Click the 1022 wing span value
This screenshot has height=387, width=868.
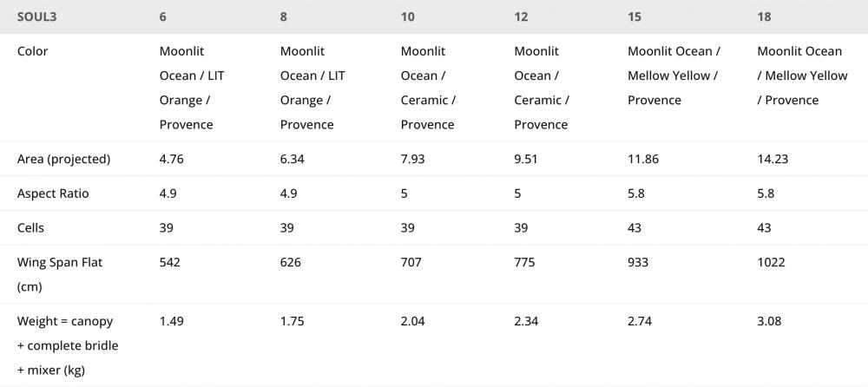point(772,262)
